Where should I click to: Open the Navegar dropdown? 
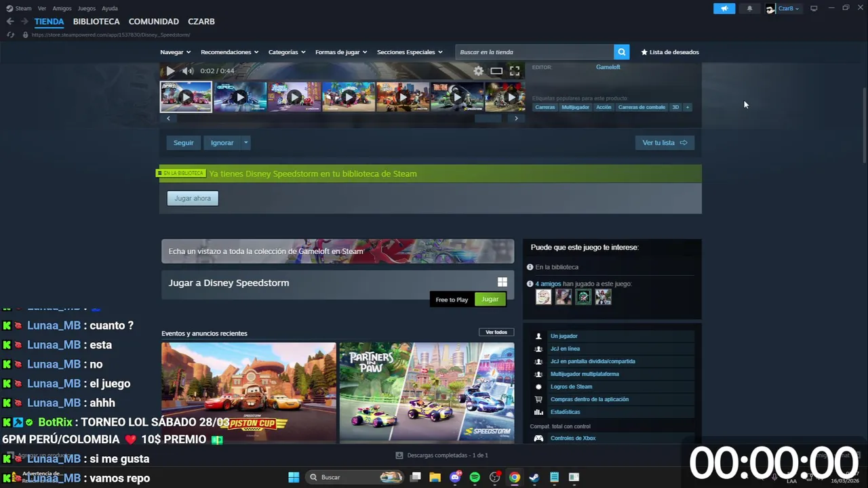[x=175, y=52]
